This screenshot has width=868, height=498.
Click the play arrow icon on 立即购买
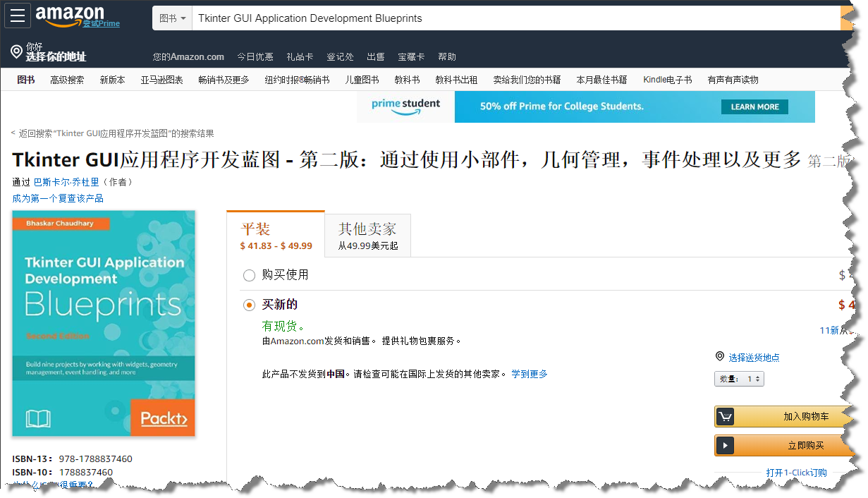click(725, 445)
